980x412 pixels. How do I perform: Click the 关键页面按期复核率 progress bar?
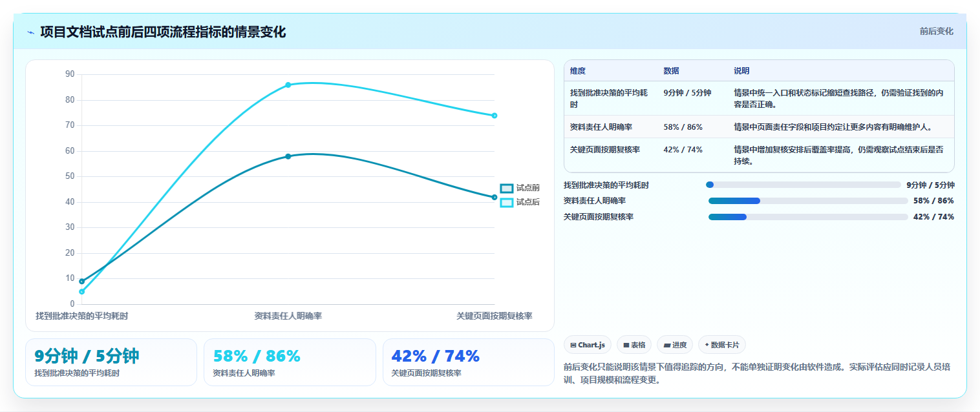(x=808, y=217)
